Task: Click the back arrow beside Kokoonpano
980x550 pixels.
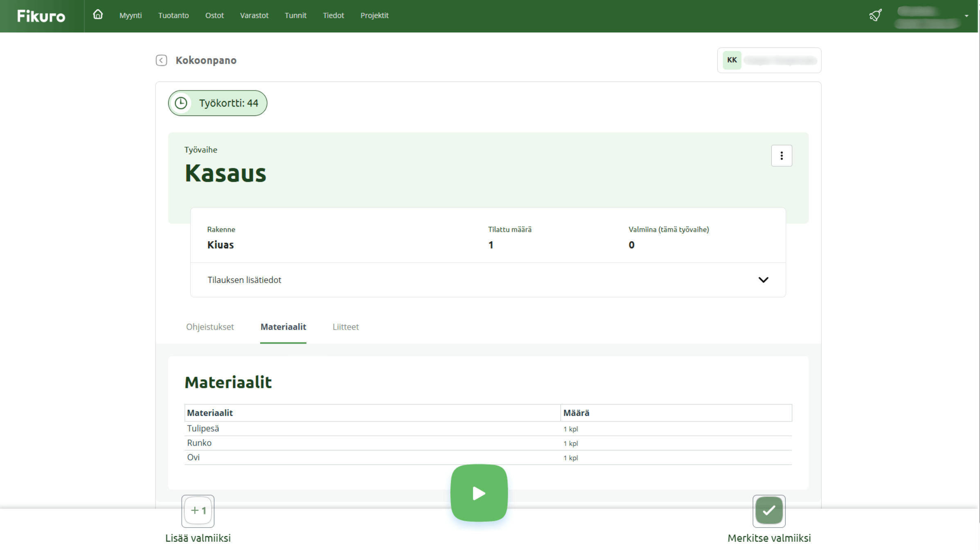Action: (161, 60)
